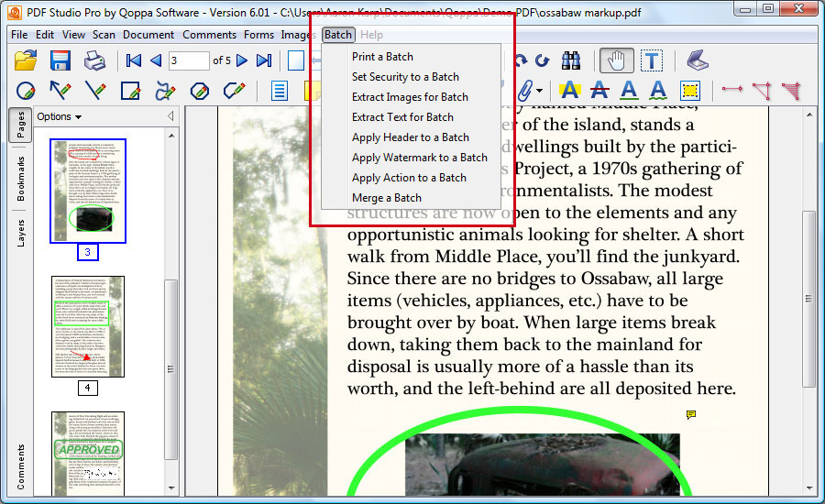
Task: Collapse the Pages panel with triangle arrow
Action: pyautogui.click(x=170, y=115)
